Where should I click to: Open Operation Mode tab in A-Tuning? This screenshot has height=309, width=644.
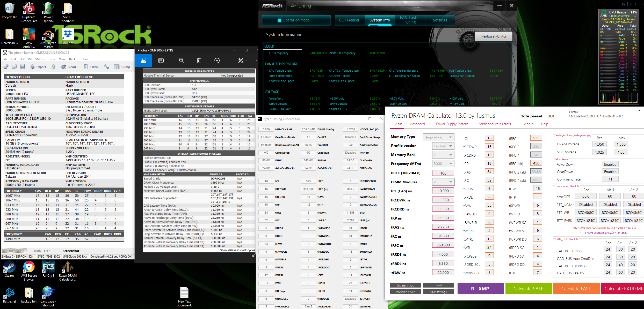pyautogui.click(x=296, y=20)
